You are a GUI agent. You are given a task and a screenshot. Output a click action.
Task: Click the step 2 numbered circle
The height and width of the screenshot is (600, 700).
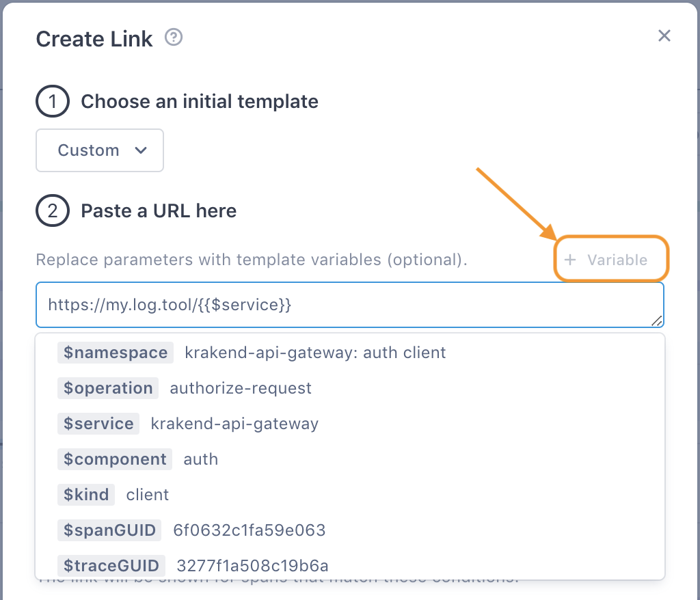click(x=52, y=210)
